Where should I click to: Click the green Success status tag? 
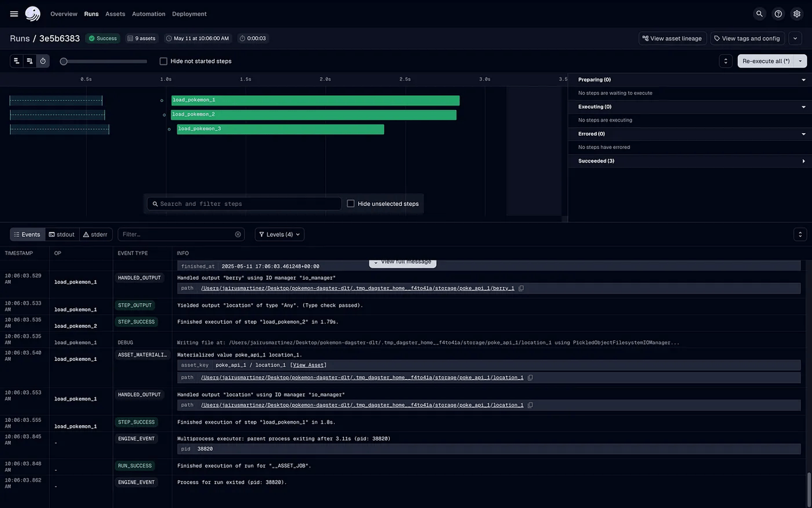(x=103, y=38)
